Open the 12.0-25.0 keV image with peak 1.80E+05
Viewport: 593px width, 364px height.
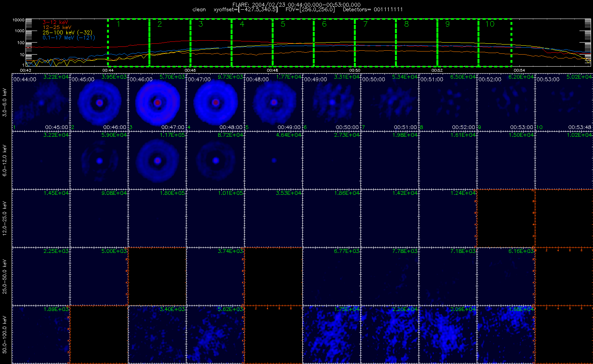click(157, 218)
